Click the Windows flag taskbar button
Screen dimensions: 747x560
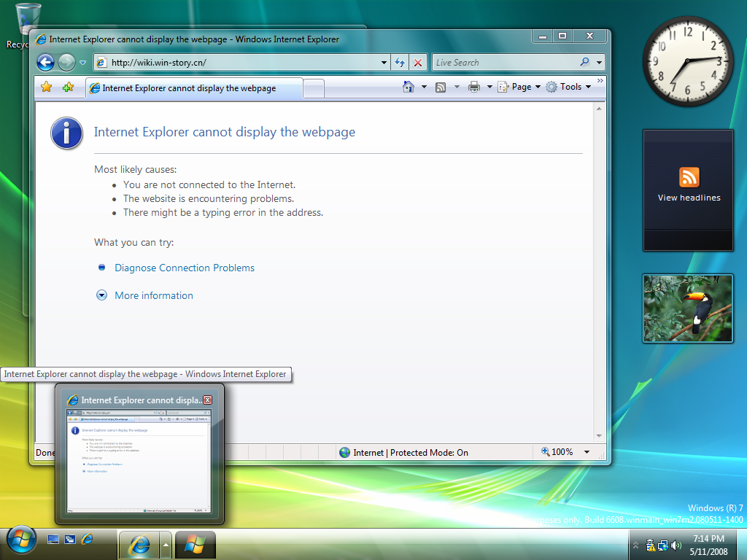[x=196, y=544]
